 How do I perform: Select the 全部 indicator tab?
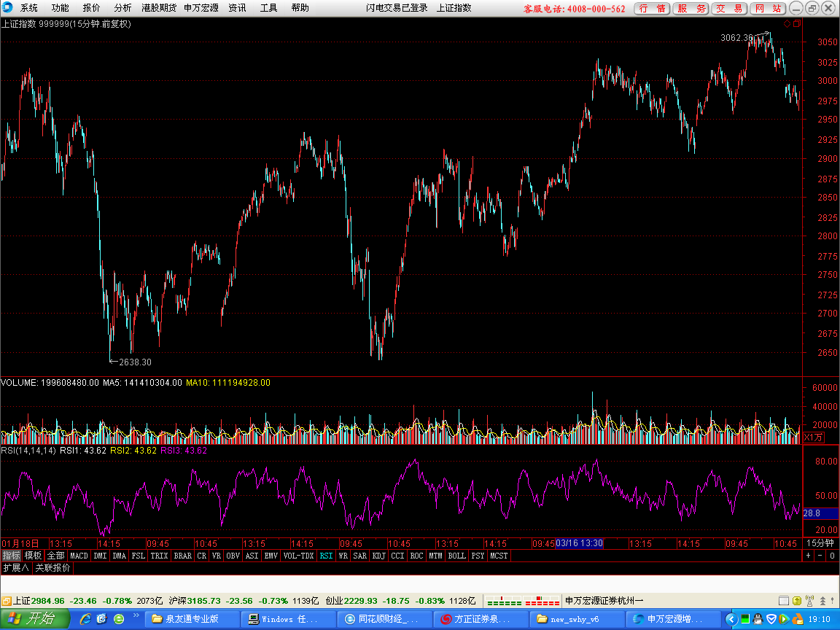pyautogui.click(x=55, y=556)
